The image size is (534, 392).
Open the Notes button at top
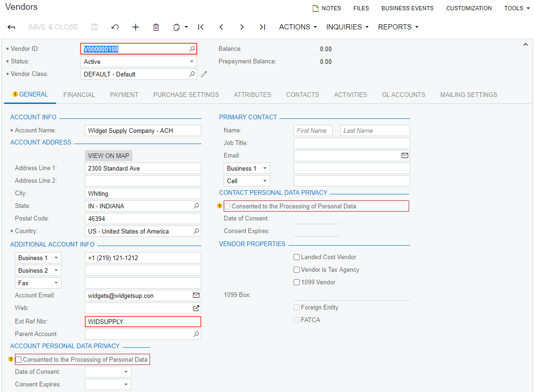tap(327, 8)
